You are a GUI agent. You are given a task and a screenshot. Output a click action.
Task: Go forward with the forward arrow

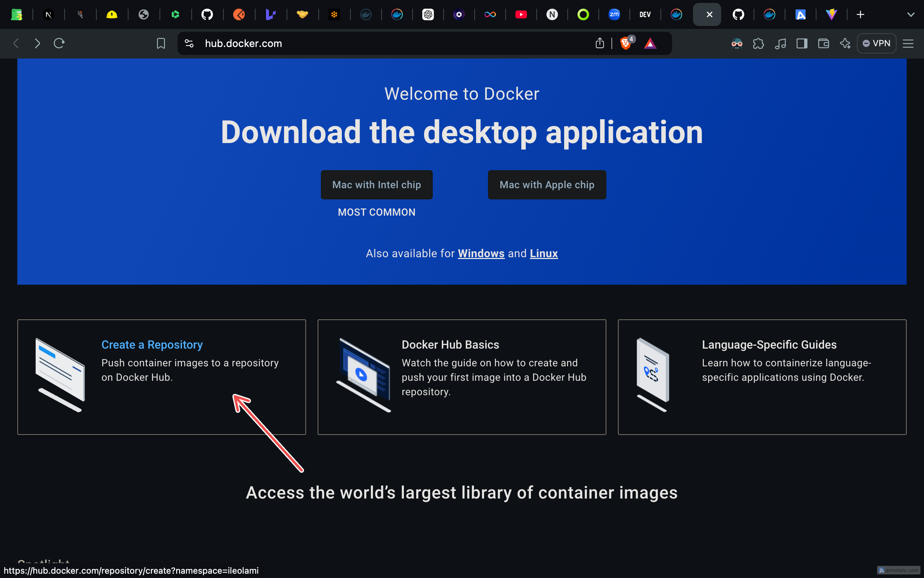tap(37, 43)
